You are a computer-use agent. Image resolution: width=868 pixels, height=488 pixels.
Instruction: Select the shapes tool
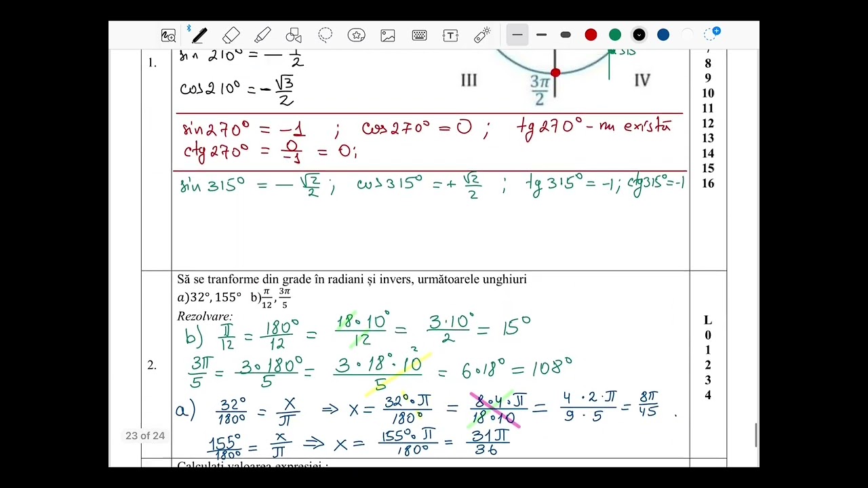294,35
